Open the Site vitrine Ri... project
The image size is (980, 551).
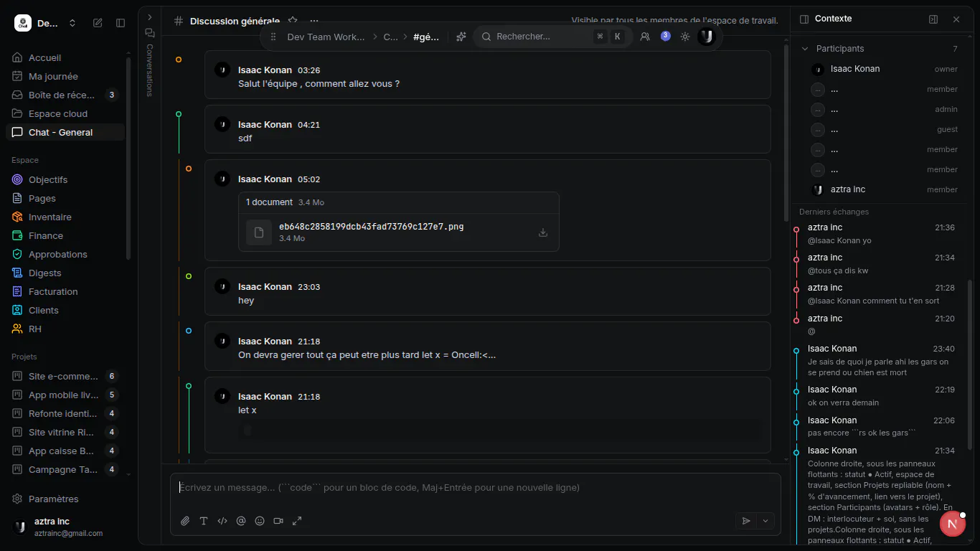pos(65,432)
